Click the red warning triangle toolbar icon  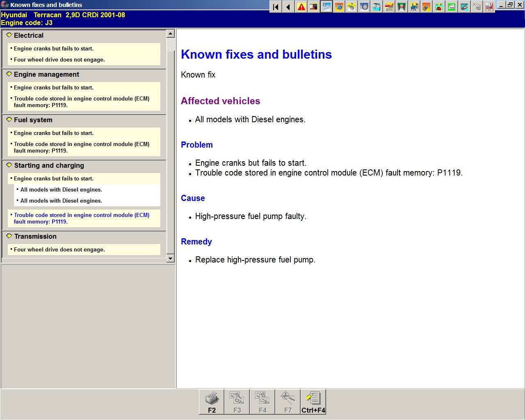coord(301,7)
